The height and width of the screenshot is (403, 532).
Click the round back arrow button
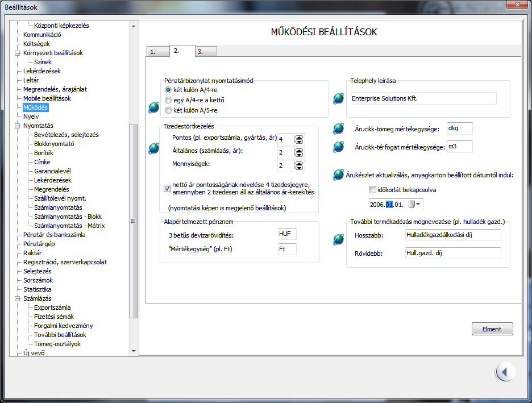click(x=505, y=372)
